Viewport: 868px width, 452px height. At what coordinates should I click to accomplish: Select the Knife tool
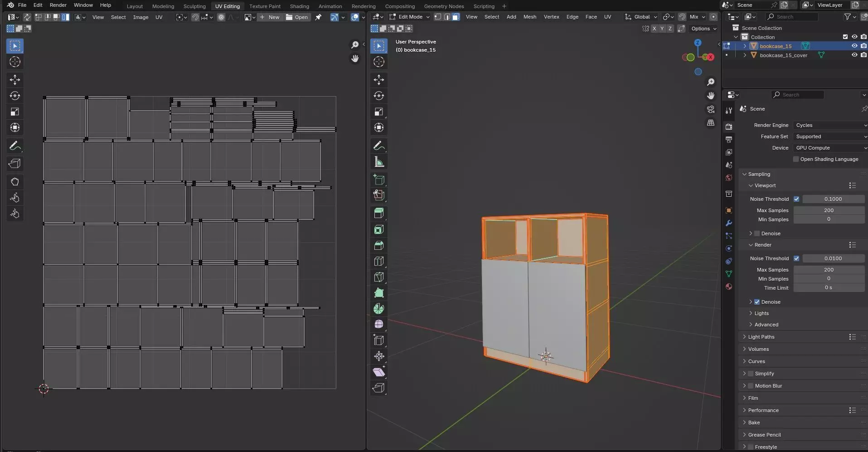point(379,277)
